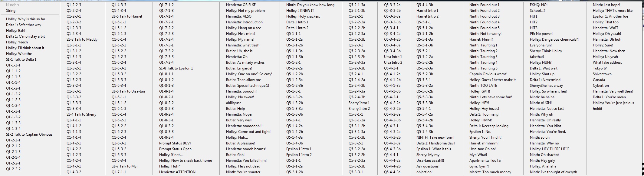
Task: Choose 'Harriet Intro 1'
Action: 427,11
